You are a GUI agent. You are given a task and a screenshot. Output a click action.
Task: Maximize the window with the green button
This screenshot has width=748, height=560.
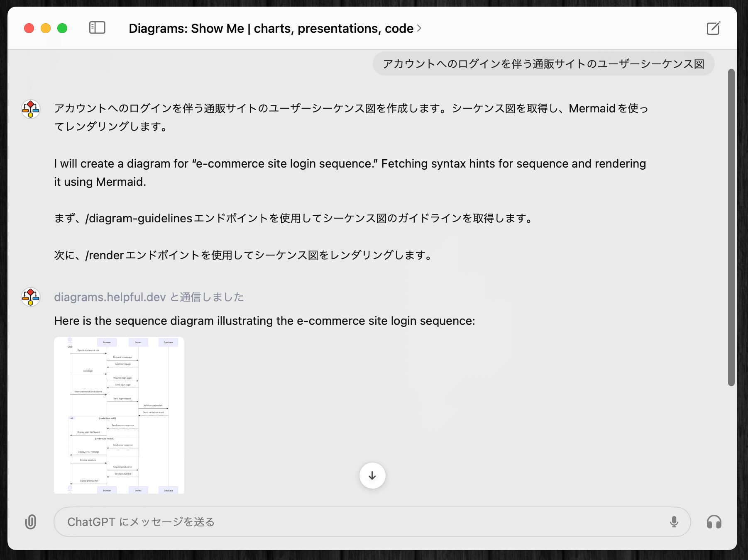click(x=62, y=28)
